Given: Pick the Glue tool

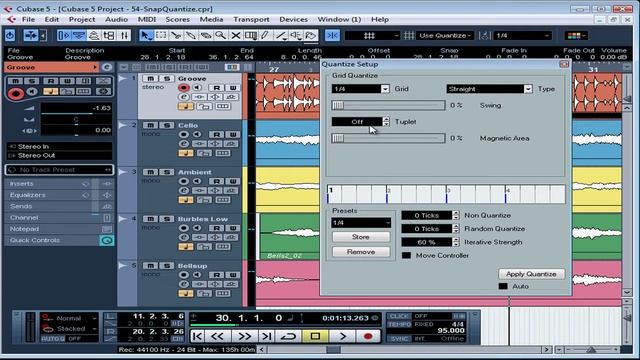Looking at the screenshot, I should pyautogui.click(x=191, y=36).
